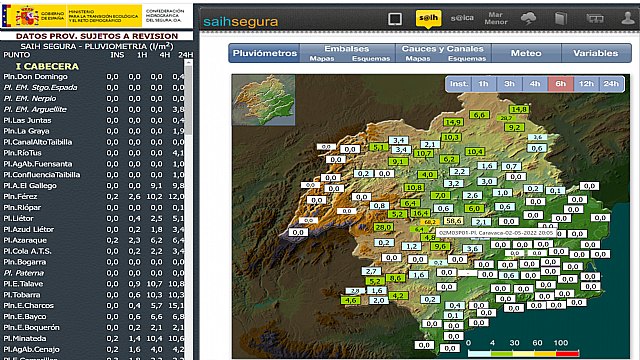Screen dimensions: 640x360
Task: Select the Pl.CanalAltoTaibilla row
Action: [x=93, y=142]
